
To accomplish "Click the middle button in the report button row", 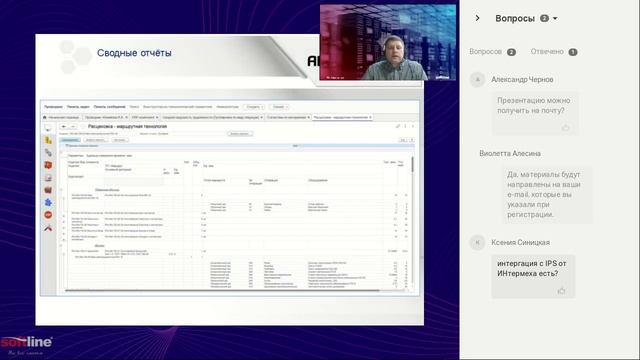I will pyautogui.click(x=96, y=140).
